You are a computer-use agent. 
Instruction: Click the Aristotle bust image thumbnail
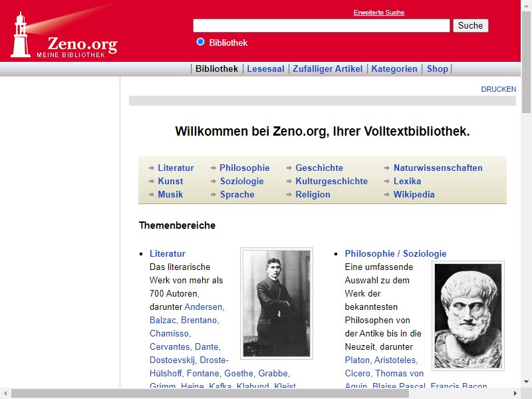click(468, 316)
